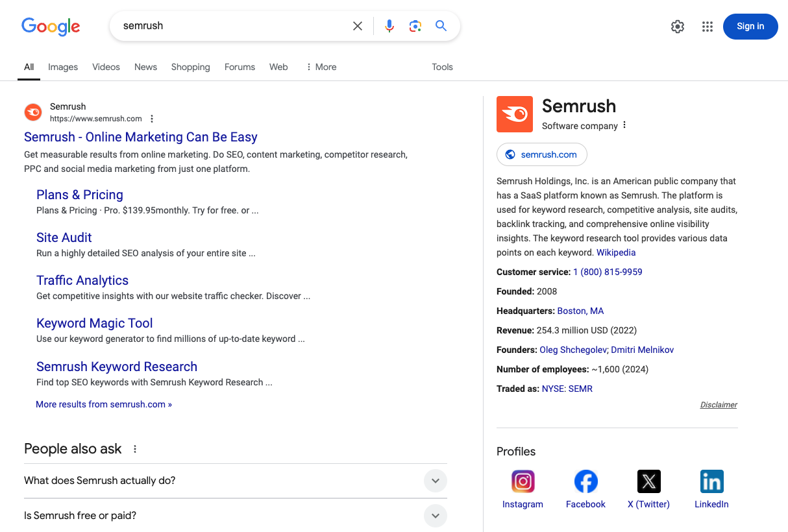The image size is (788, 532).
Task: Open the News search tab
Action: tap(145, 67)
